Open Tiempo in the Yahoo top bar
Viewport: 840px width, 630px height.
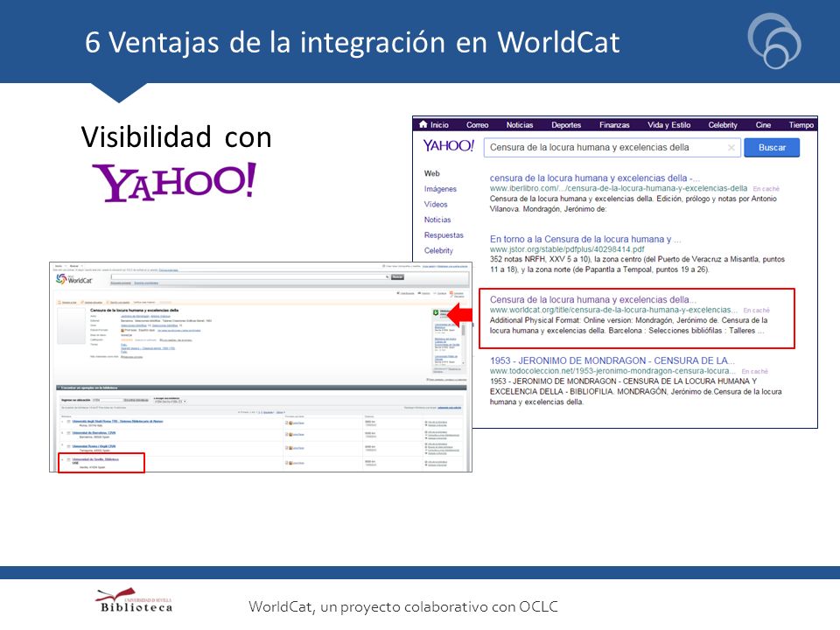(801, 125)
